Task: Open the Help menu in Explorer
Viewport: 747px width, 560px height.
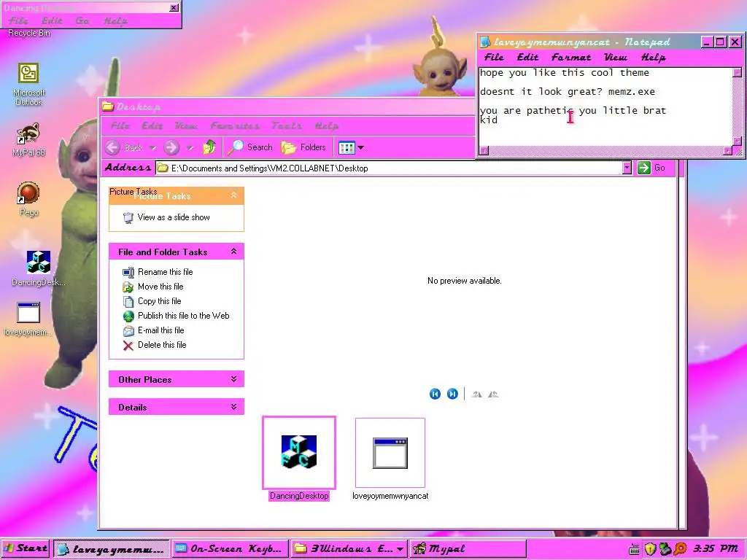Action: point(326,125)
